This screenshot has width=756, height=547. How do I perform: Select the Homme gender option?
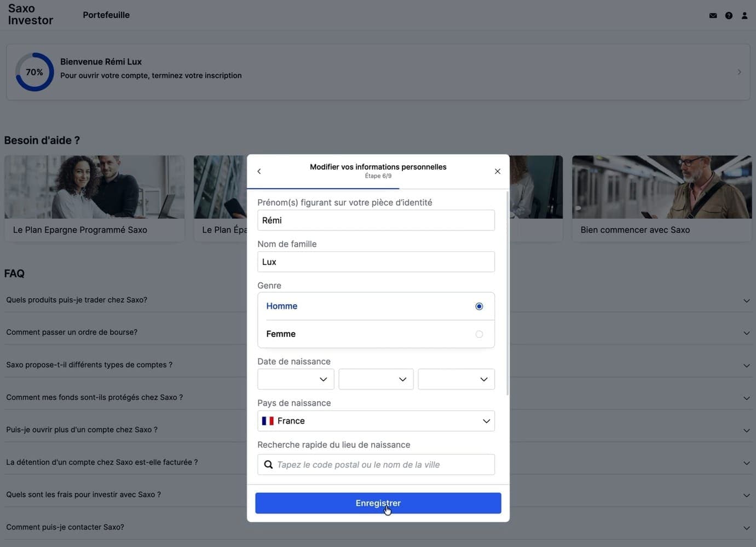[376, 306]
